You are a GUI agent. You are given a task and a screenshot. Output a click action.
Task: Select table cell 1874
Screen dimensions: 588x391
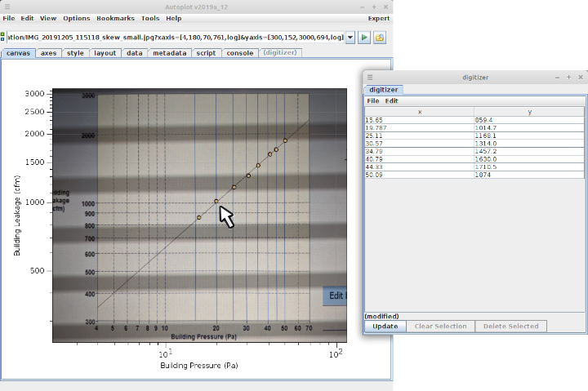point(529,175)
